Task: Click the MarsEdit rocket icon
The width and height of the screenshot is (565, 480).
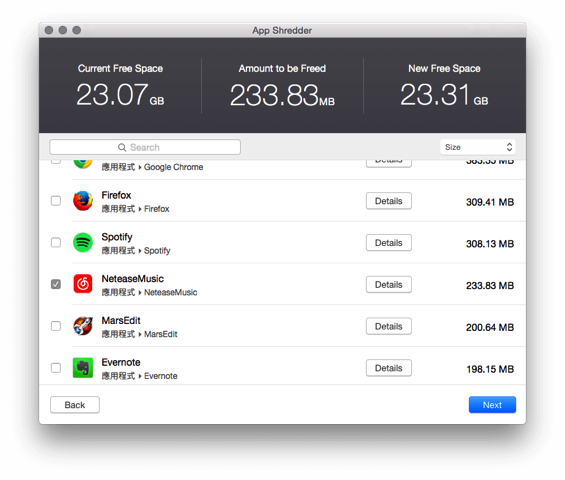Action: pyautogui.click(x=83, y=326)
